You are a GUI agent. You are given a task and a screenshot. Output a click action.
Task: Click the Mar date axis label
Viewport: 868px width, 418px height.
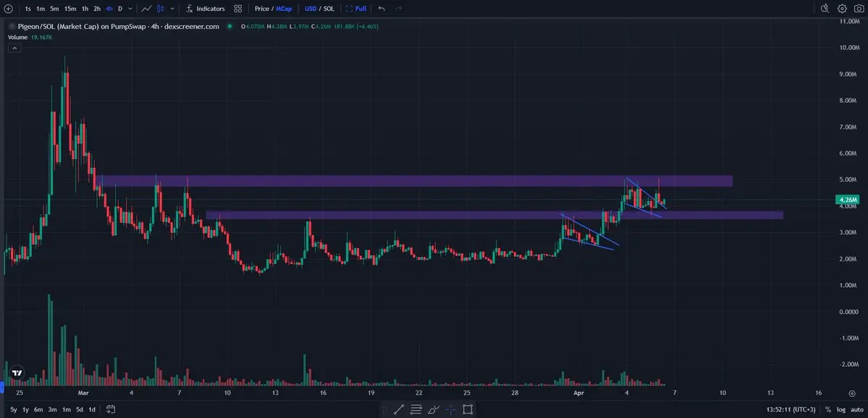click(x=83, y=393)
